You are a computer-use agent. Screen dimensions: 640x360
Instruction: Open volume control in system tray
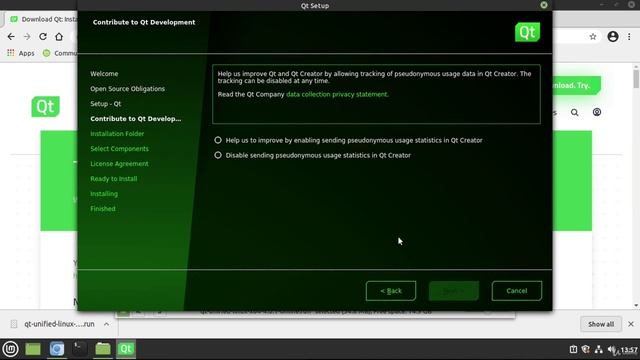click(612, 350)
